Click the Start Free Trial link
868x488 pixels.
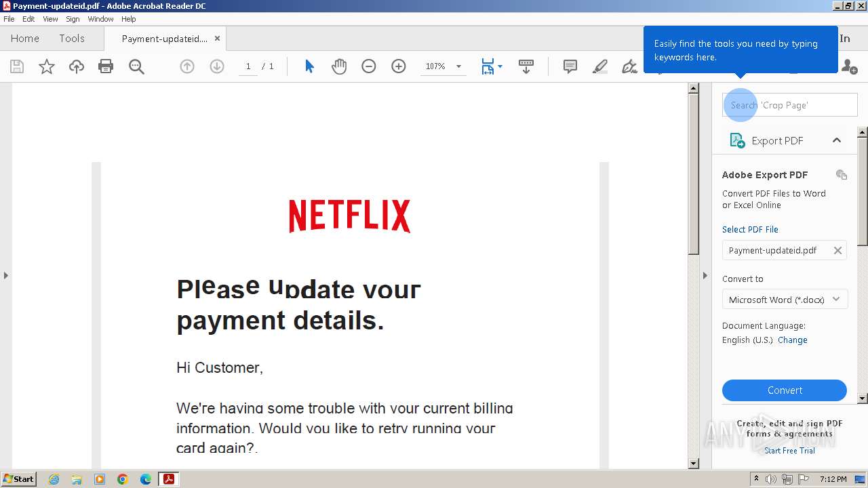(789, 450)
